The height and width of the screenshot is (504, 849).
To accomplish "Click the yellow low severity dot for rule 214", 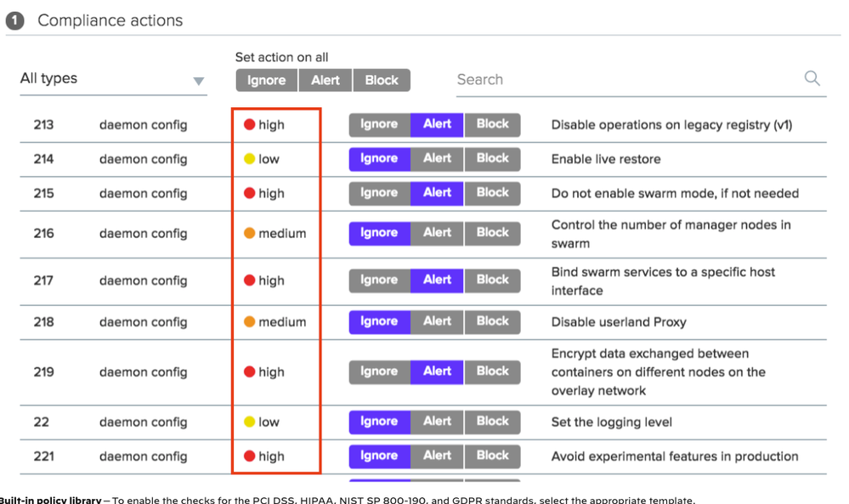I will coord(250,159).
